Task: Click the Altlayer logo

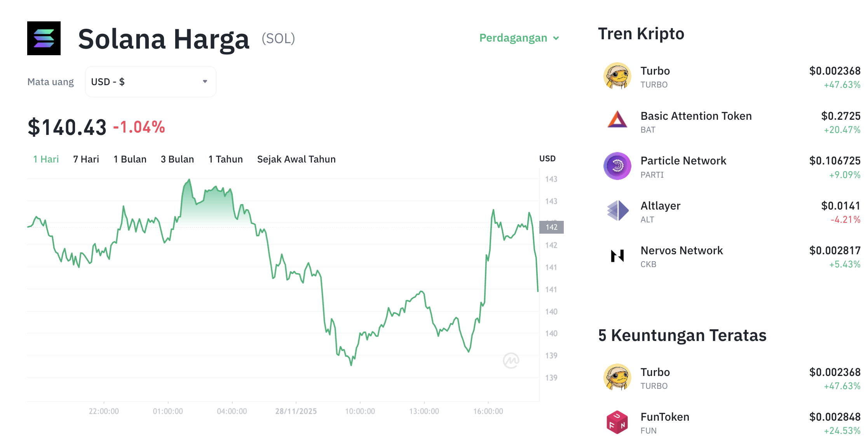Action: 617,211
